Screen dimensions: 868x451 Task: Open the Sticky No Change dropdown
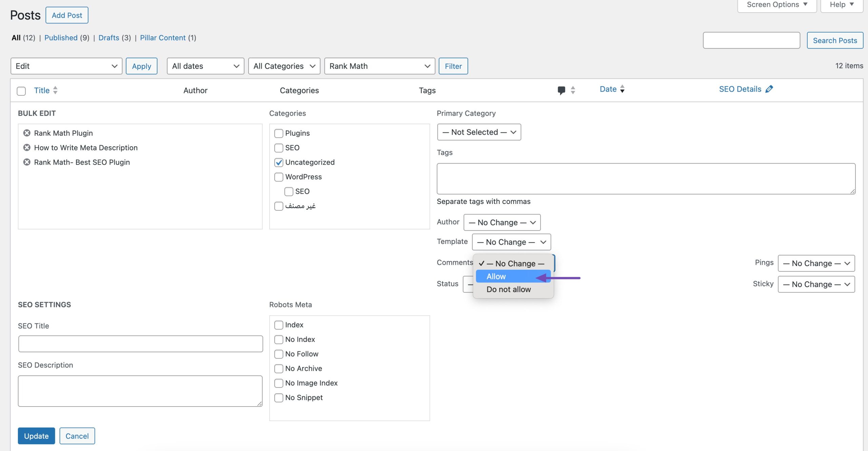(x=816, y=285)
